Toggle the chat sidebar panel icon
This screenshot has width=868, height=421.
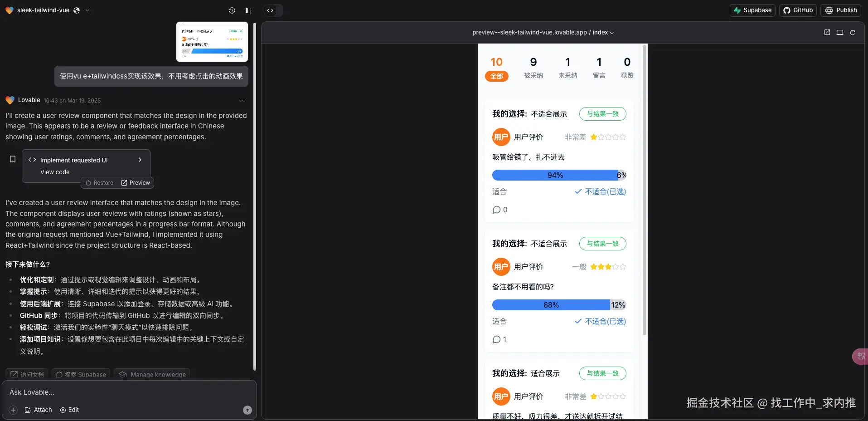248,10
